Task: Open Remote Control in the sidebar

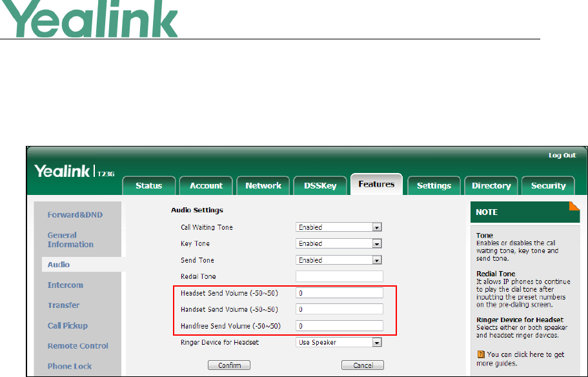Action: (78, 346)
